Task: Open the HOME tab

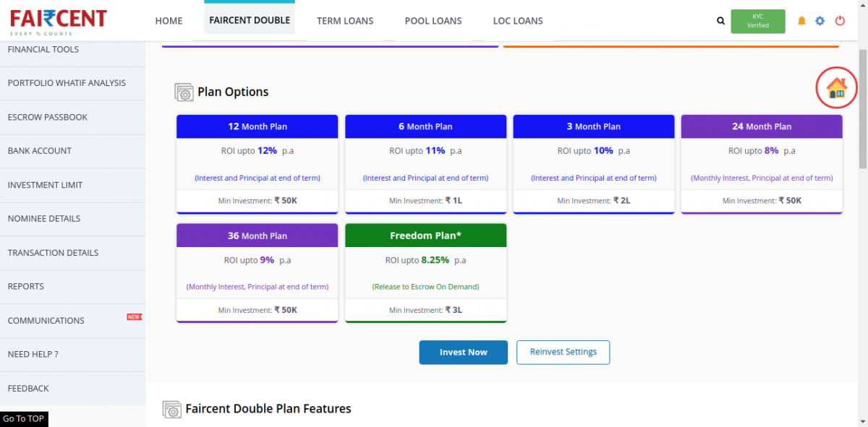Action: [169, 21]
